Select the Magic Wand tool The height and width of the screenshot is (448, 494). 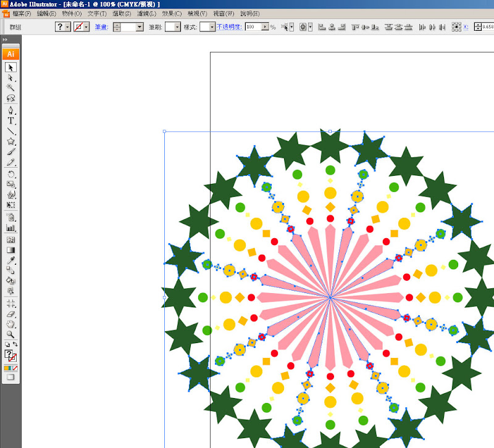10,88
